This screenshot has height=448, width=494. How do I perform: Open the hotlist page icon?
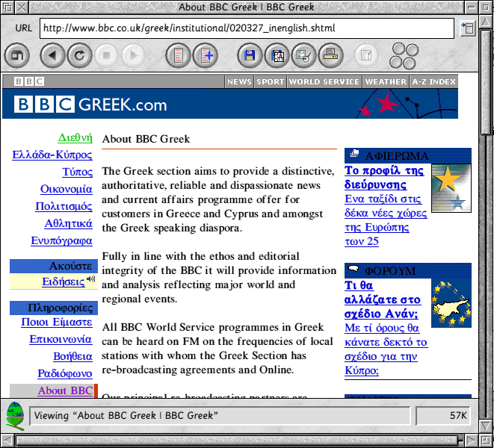tap(178, 56)
